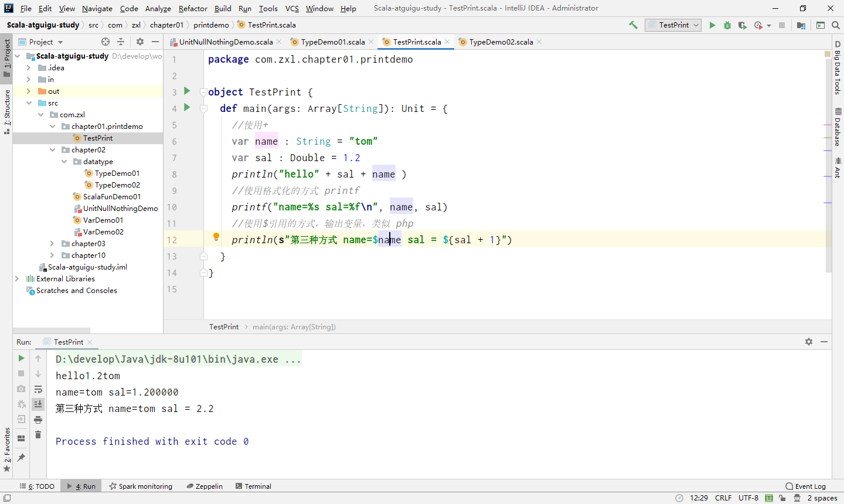Run TestPrint from the main toolbar
Viewport: 844px width, 504px height.
pyautogui.click(x=712, y=25)
